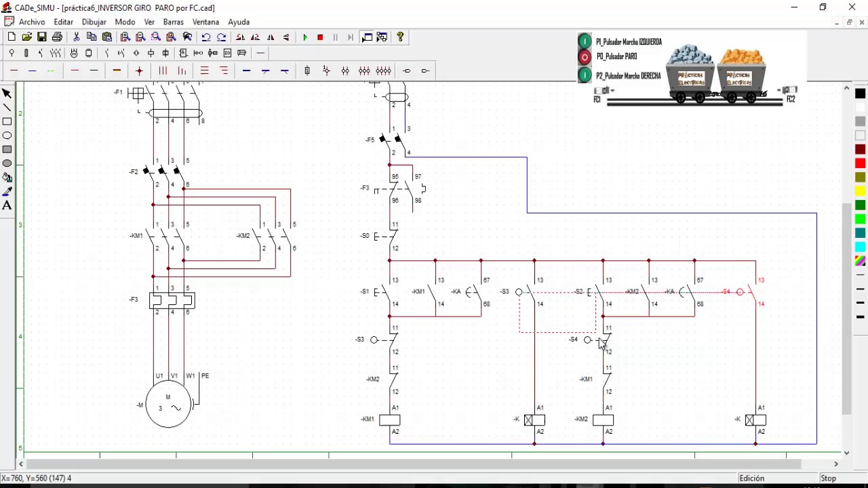Viewport: 868px width, 488px height.
Task: Open the Ayuda menu
Action: (x=239, y=22)
